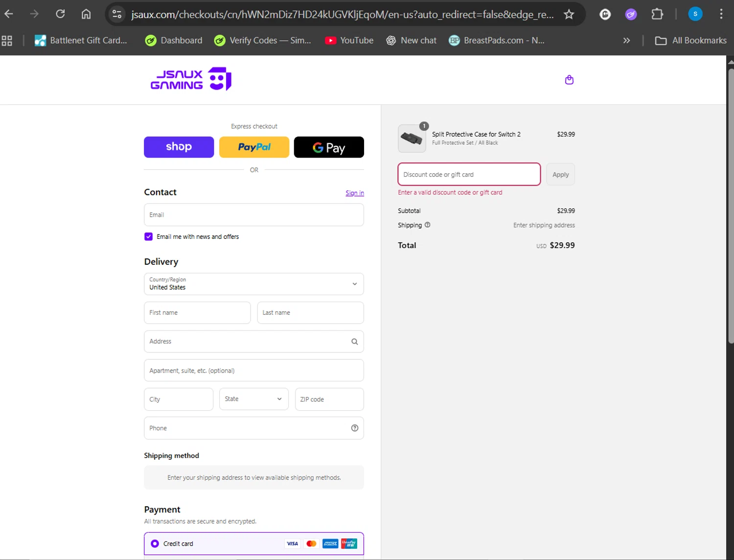
Task: Open the All Bookmarks folder
Action: [690, 41]
